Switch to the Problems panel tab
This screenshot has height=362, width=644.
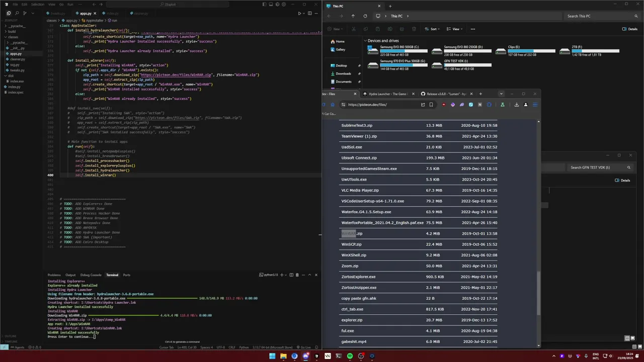point(54,275)
